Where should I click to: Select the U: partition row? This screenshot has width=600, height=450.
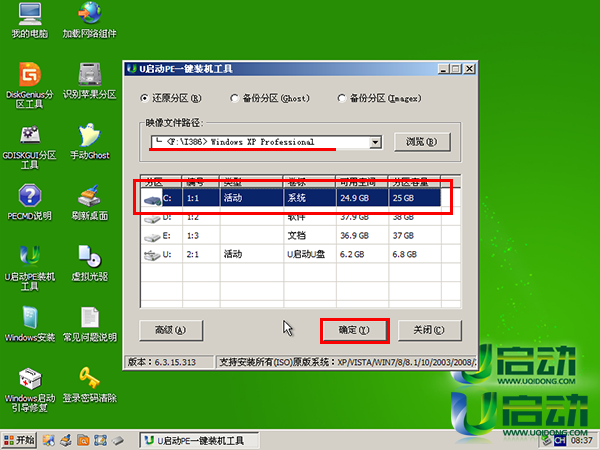tap(291, 254)
